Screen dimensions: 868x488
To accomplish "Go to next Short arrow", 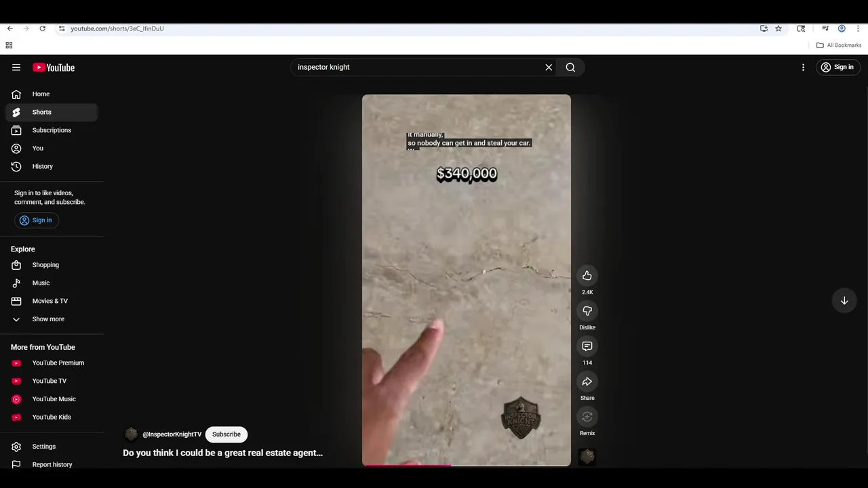I will [844, 300].
